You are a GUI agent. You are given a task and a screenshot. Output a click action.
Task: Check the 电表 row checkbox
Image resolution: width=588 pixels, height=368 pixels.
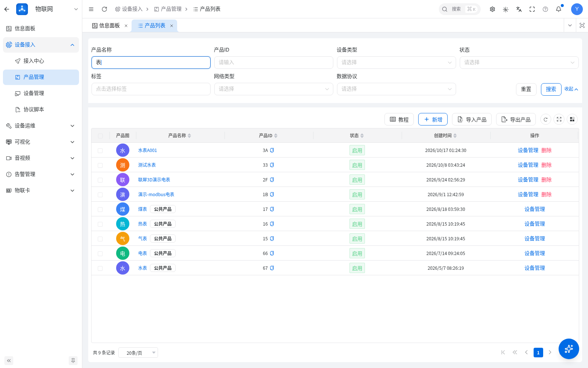coord(100,254)
